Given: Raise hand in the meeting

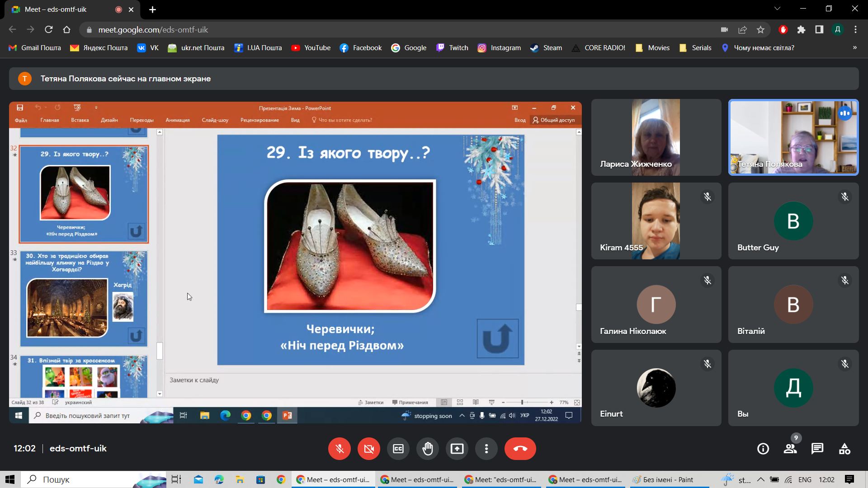Looking at the screenshot, I should coord(428,449).
